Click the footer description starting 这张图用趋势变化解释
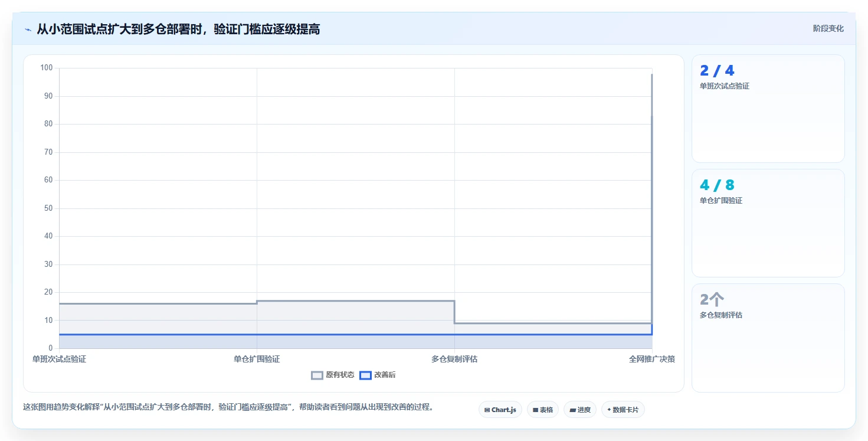The image size is (868, 441). coord(228,407)
